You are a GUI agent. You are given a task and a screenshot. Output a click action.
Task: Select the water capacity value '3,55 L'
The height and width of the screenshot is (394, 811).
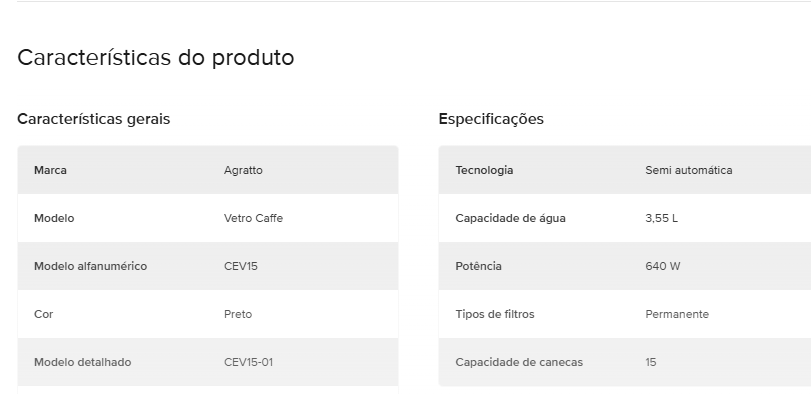(x=661, y=218)
